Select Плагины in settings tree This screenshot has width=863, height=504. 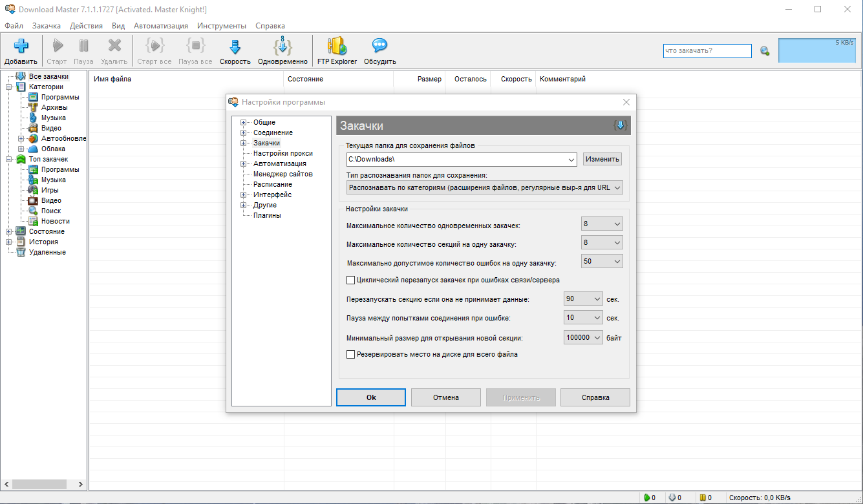pos(267,215)
